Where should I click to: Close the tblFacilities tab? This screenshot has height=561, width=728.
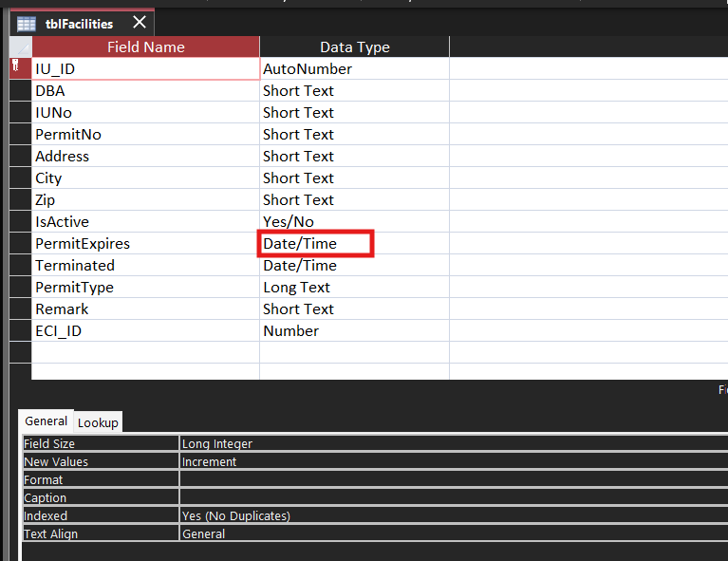click(x=140, y=22)
